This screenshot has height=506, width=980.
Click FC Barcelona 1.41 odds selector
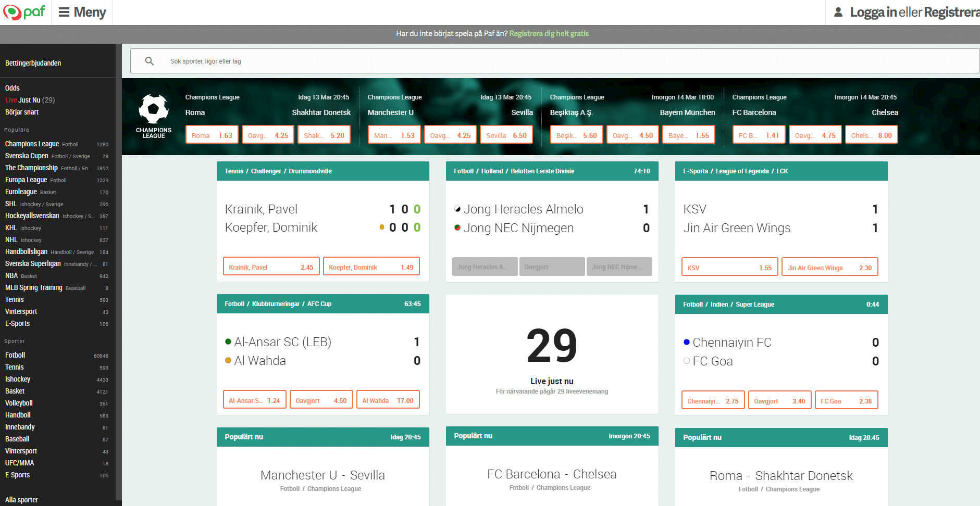[x=759, y=134]
